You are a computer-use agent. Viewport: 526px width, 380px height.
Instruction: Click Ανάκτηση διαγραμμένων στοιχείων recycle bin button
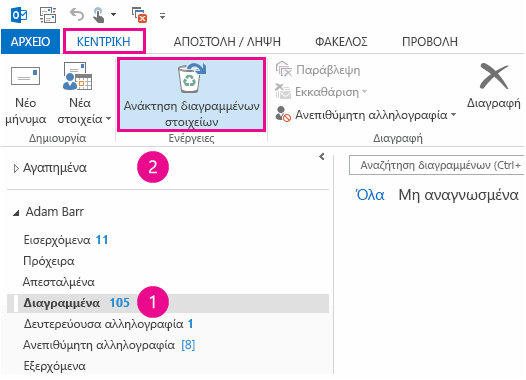point(192,95)
